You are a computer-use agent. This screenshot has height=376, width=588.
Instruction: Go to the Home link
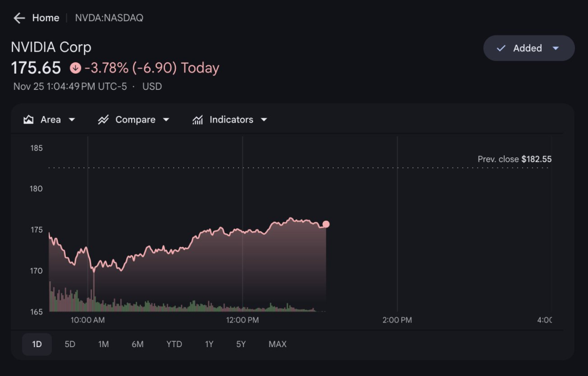pos(46,18)
